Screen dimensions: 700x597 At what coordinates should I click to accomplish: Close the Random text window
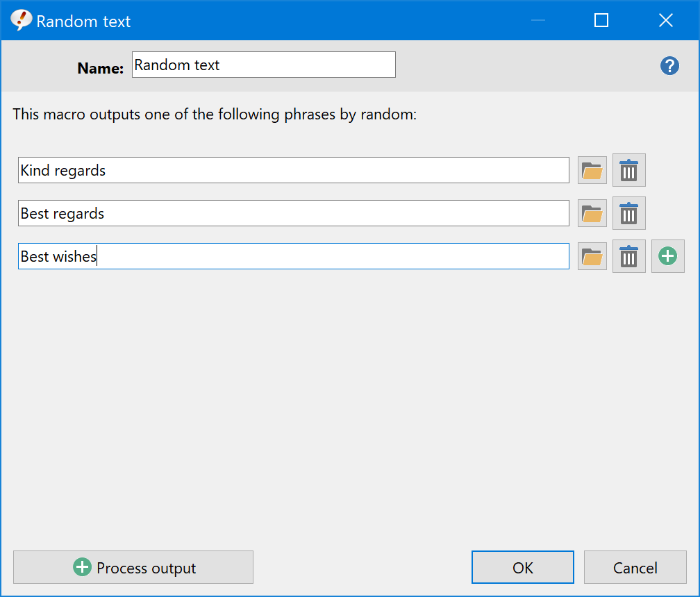pyautogui.click(x=665, y=21)
